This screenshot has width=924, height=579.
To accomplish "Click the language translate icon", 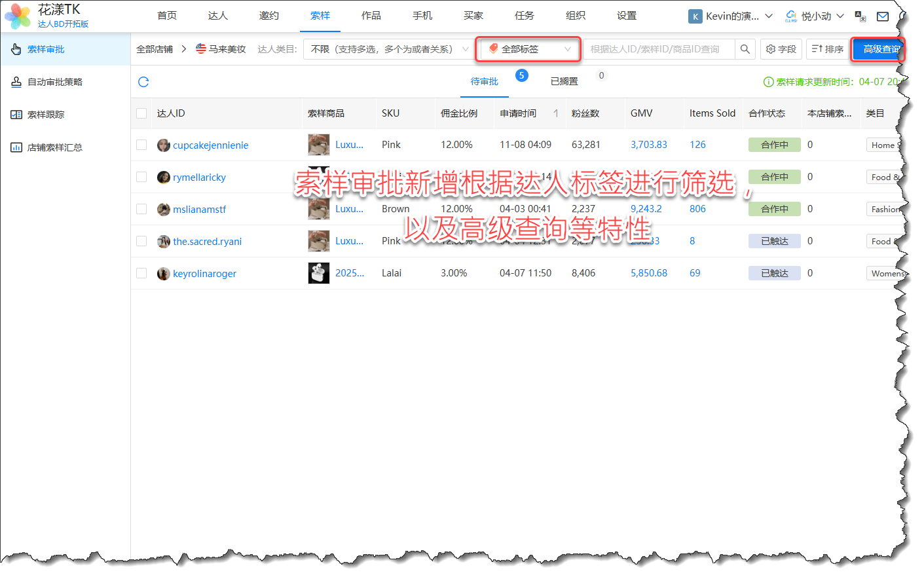I will [x=860, y=16].
